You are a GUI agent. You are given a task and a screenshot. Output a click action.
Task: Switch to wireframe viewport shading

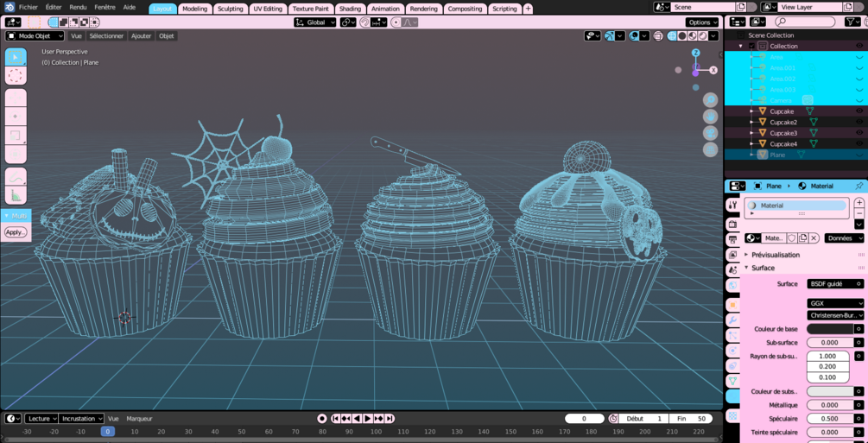tap(673, 36)
